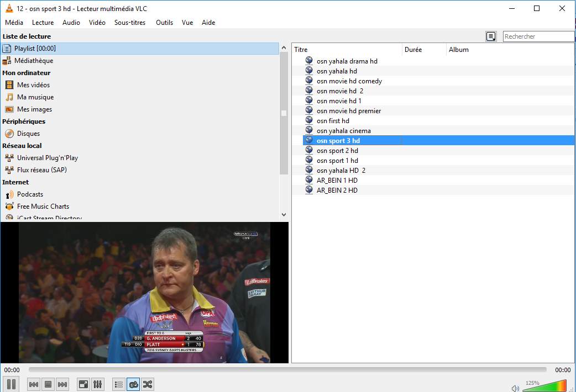Skip to the next media item

(62, 384)
